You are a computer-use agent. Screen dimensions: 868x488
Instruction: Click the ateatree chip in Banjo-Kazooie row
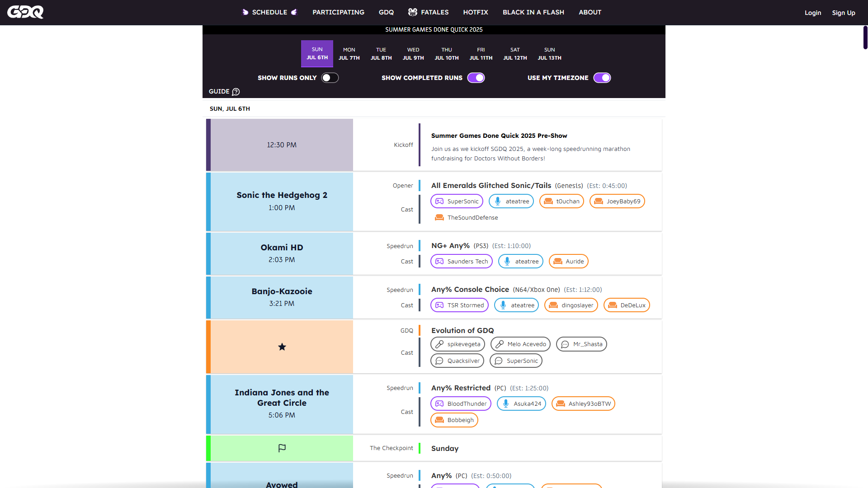coord(517,305)
